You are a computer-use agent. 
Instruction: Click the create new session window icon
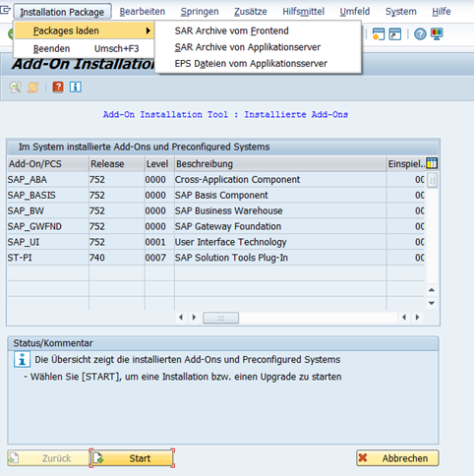tap(379, 33)
